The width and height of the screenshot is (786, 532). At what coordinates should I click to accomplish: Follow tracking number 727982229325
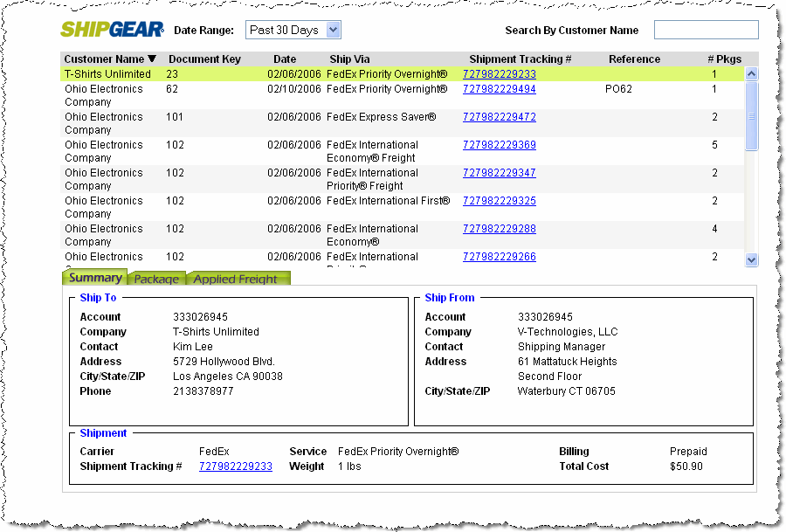pos(500,201)
